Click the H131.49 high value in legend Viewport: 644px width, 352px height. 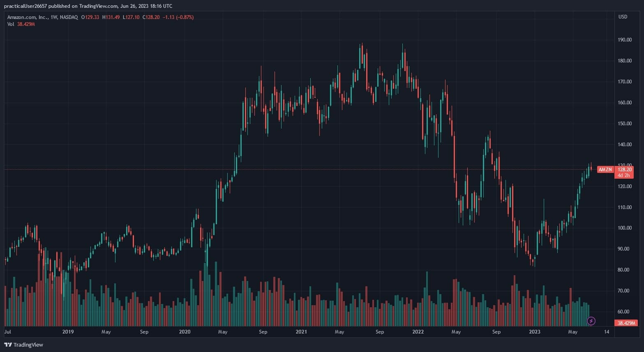[x=111, y=17]
